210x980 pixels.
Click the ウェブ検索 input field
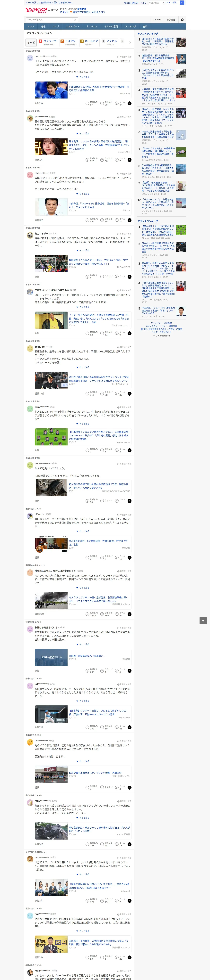[155, 3]
